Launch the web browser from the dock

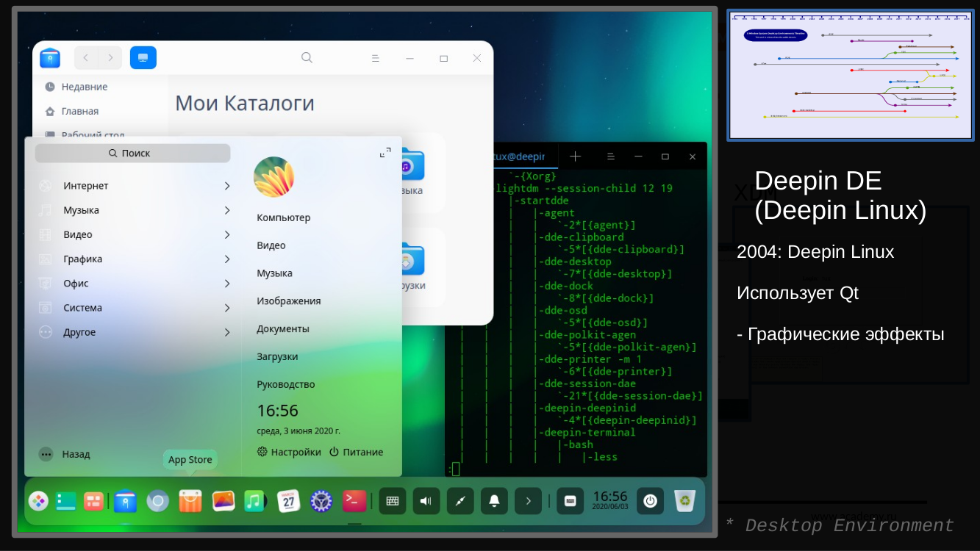pos(157,501)
